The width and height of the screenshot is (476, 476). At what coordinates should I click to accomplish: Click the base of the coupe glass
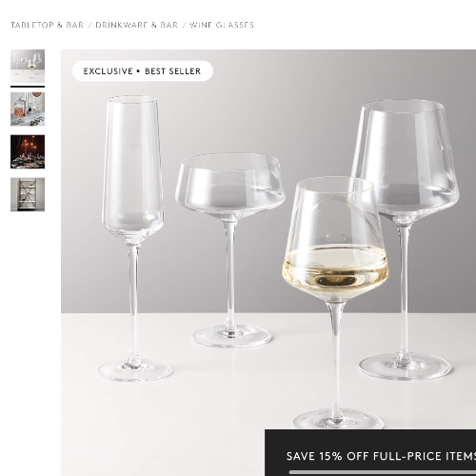(x=232, y=336)
